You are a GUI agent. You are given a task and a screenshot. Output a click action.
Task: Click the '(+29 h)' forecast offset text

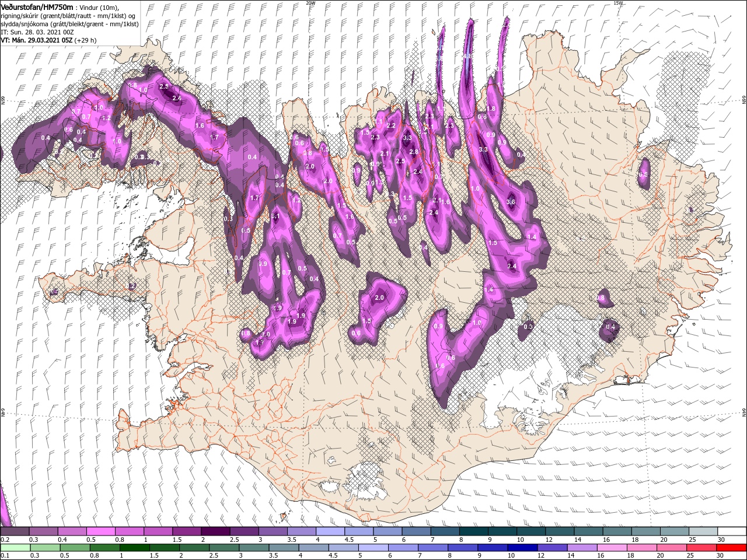[x=85, y=40]
